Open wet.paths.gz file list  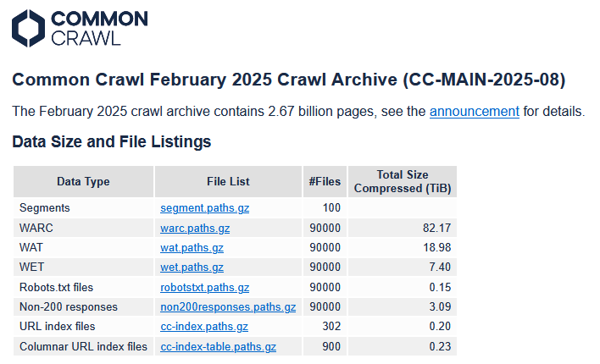click(192, 267)
